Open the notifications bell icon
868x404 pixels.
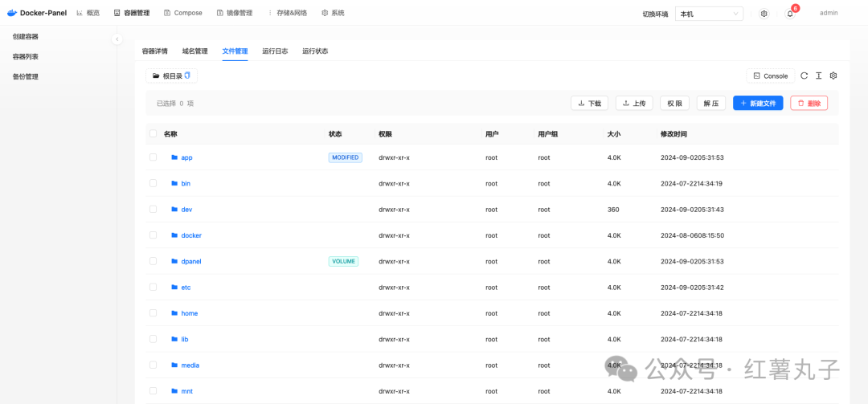[790, 14]
